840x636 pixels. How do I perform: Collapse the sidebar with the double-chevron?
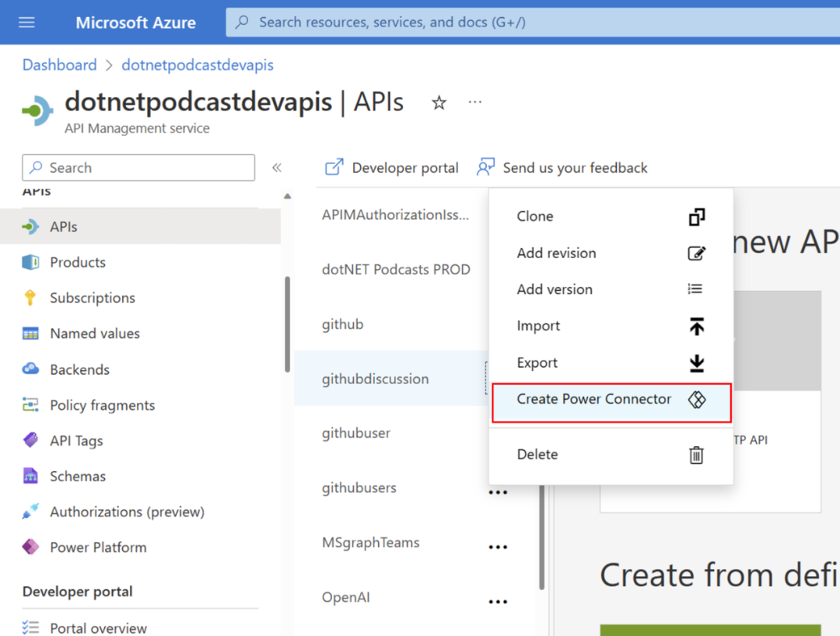[x=276, y=168]
